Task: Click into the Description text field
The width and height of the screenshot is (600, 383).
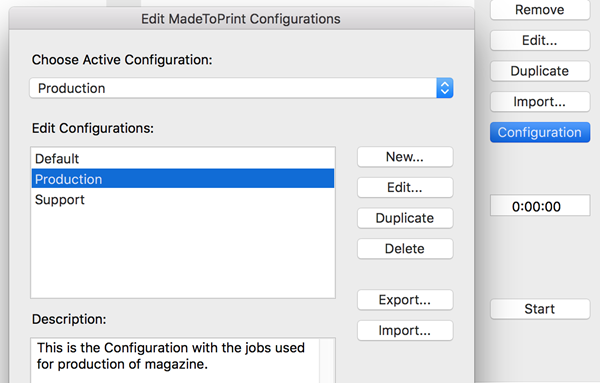Action: [x=175, y=360]
